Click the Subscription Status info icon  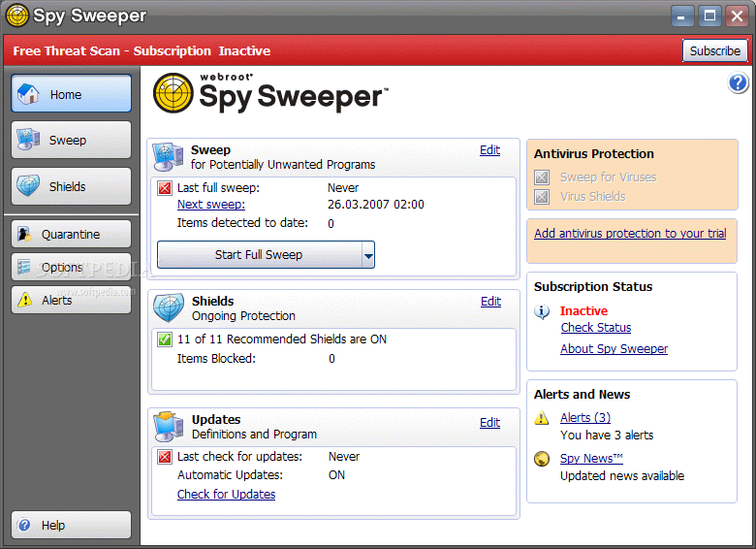[543, 311]
